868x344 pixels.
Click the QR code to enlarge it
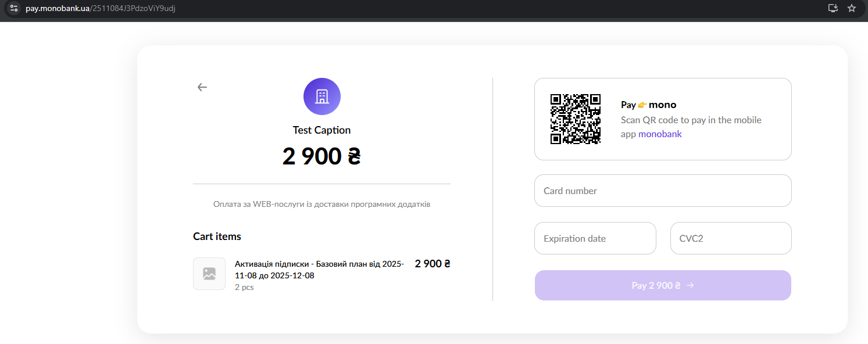point(575,119)
